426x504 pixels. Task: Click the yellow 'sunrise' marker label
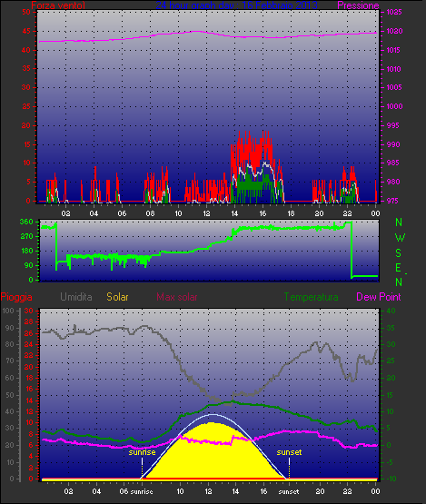point(142,452)
